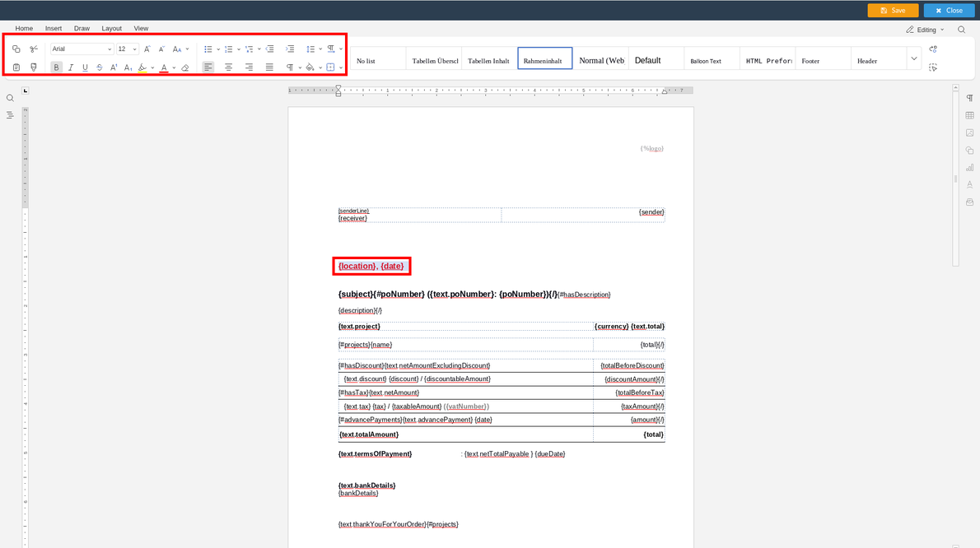Justify the paragraph

click(269, 67)
